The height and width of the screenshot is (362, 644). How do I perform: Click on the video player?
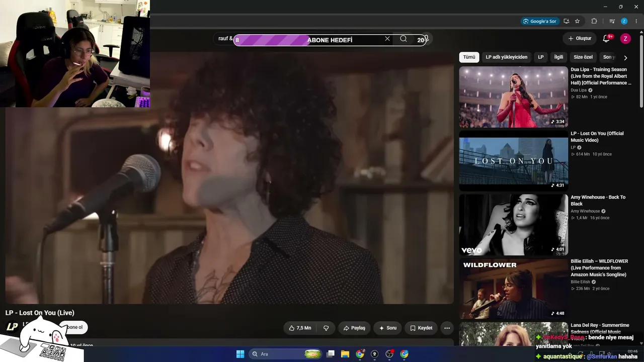(229, 177)
